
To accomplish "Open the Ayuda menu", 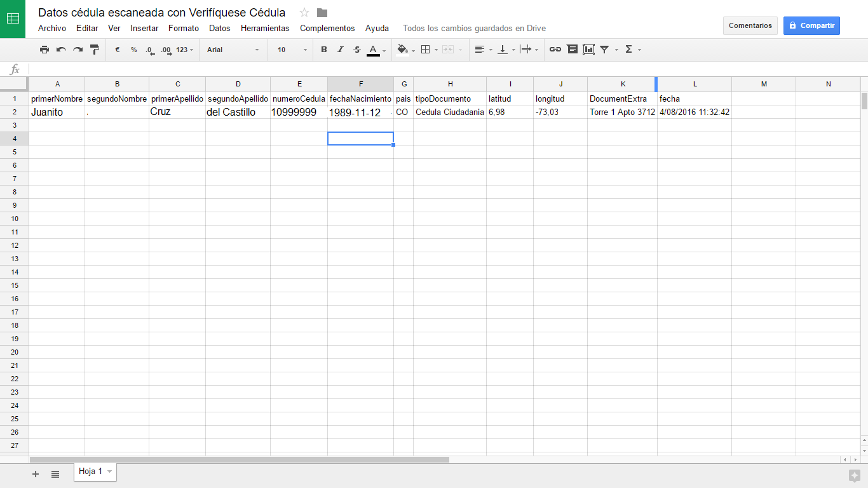I will tap(377, 28).
